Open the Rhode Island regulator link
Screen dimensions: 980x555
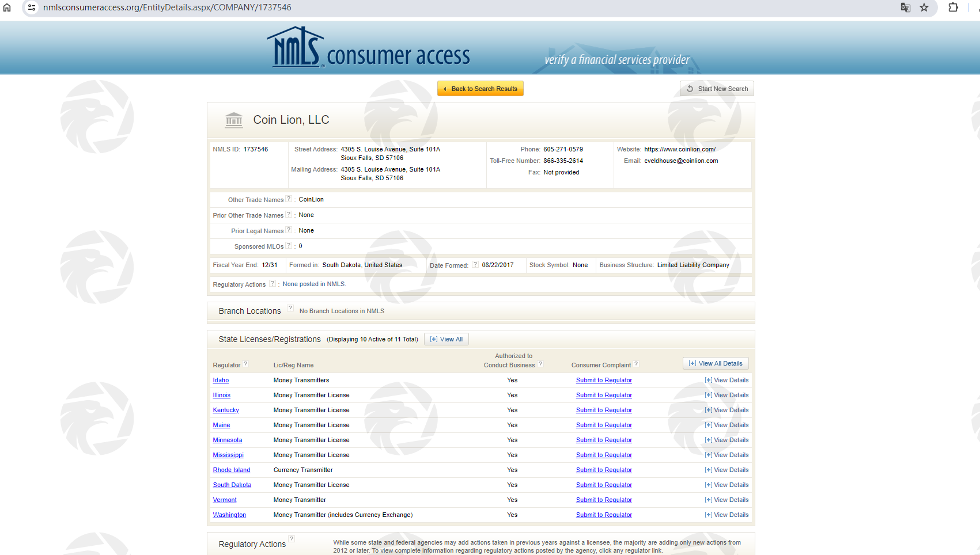[232, 470]
